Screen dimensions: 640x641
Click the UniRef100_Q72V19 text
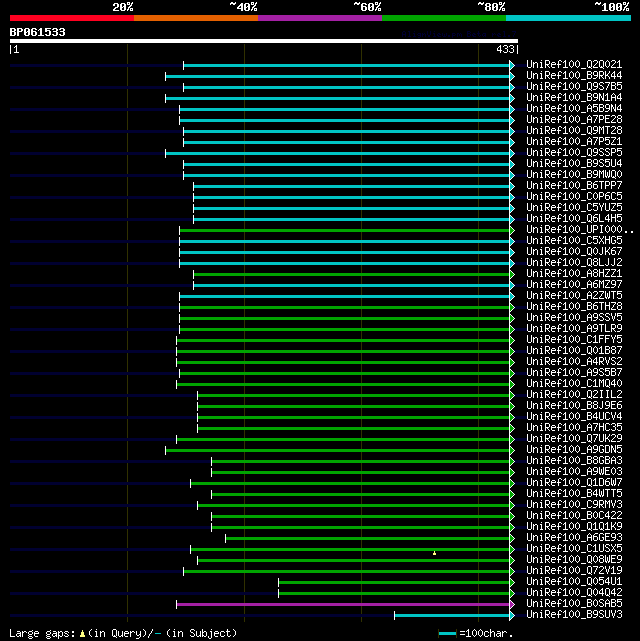tap(574, 571)
